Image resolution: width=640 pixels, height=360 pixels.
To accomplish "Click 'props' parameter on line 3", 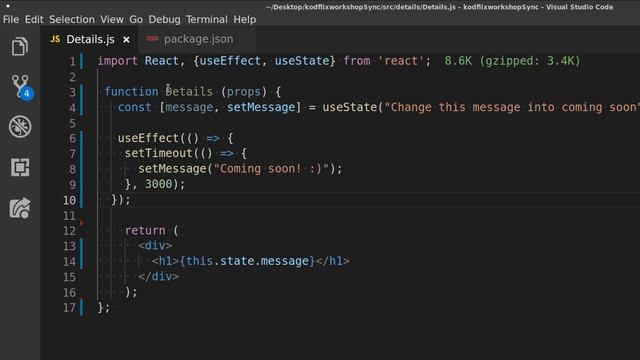I will coord(243,92).
